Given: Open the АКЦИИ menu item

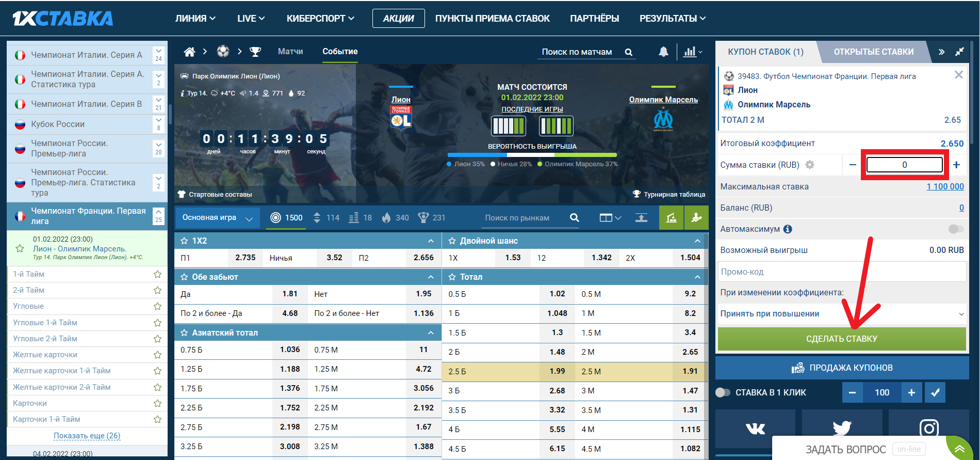Looking at the screenshot, I should (x=399, y=19).
